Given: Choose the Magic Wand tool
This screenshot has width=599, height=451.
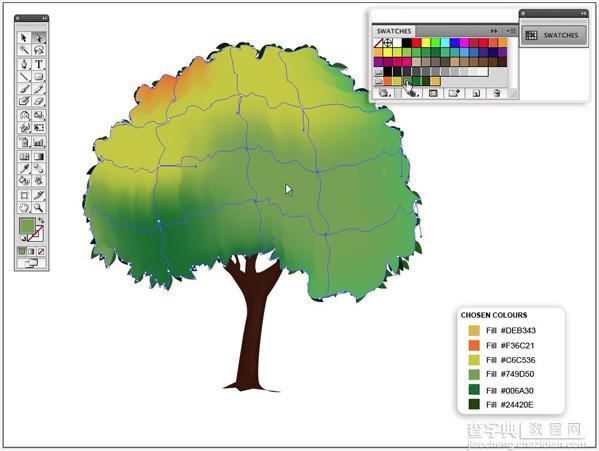Looking at the screenshot, I should pos(24,50).
